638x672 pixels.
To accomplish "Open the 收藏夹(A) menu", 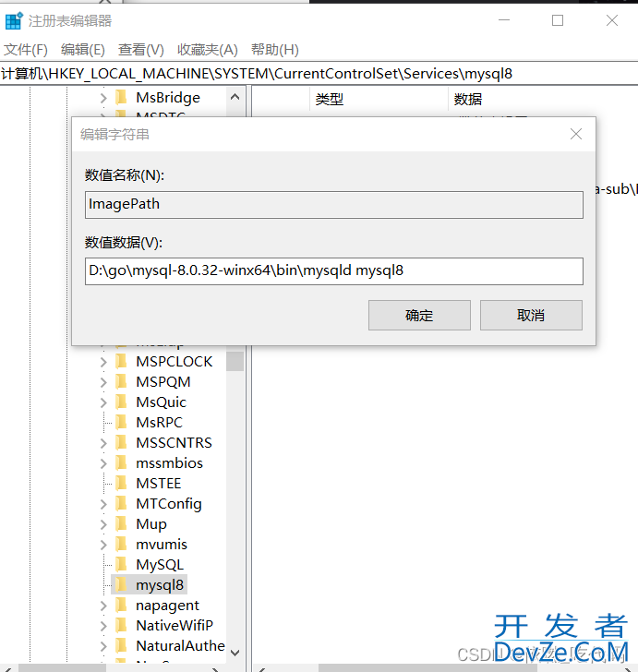I will (208, 50).
